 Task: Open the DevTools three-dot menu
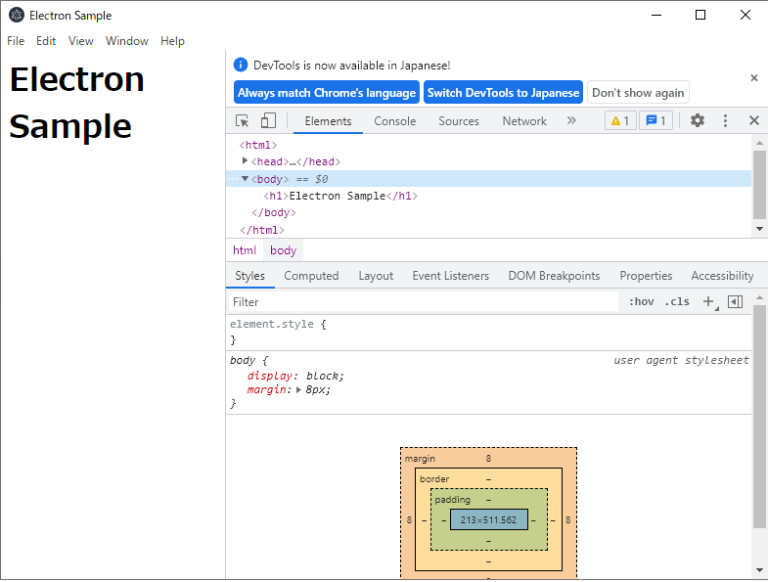(725, 121)
